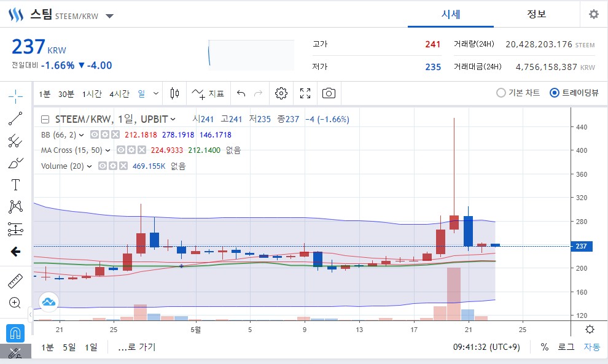Select the ruler measure tool
This screenshot has width=608, height=364.
15,281
